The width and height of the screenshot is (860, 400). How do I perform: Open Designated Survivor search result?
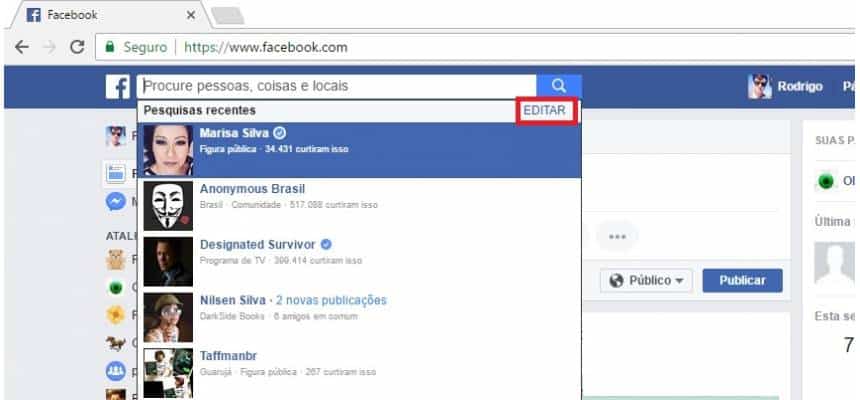tap(359, 262)
